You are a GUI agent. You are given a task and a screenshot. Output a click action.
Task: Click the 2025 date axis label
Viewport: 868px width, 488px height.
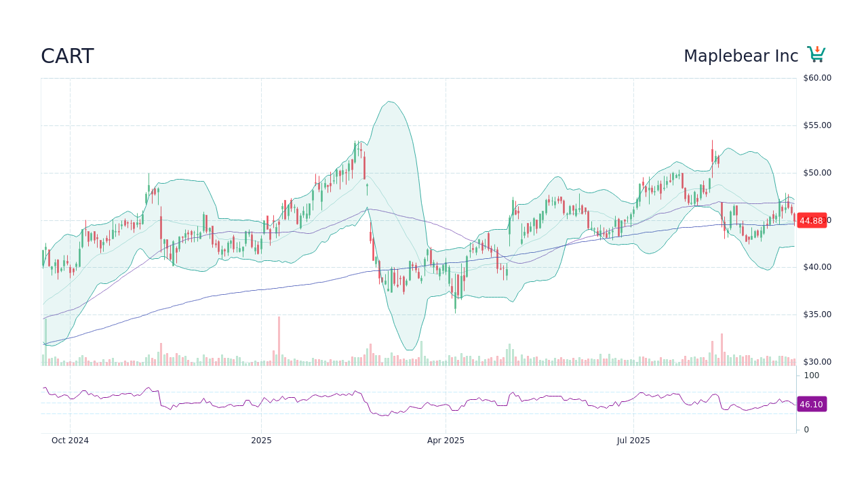[x=261, y=441]
